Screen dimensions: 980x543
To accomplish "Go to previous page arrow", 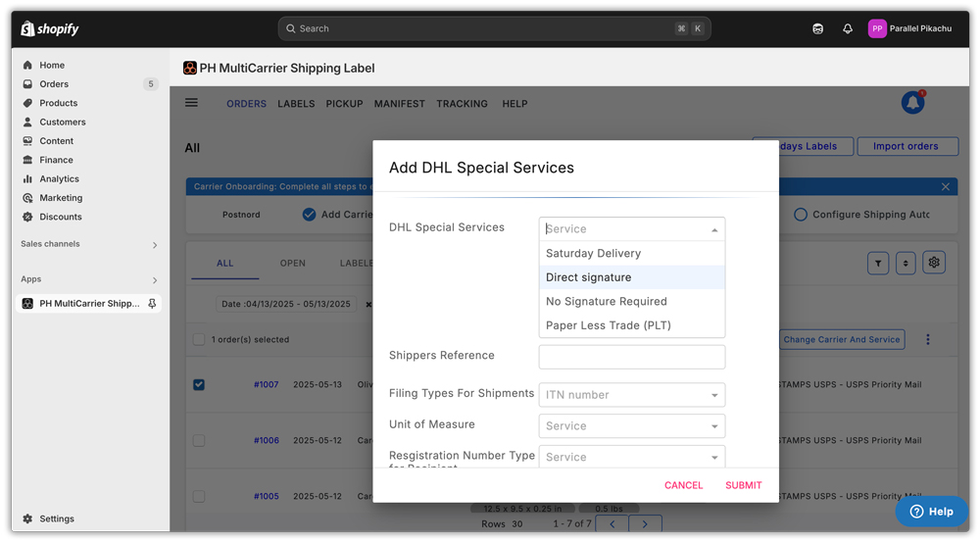I will coord(612,523).
